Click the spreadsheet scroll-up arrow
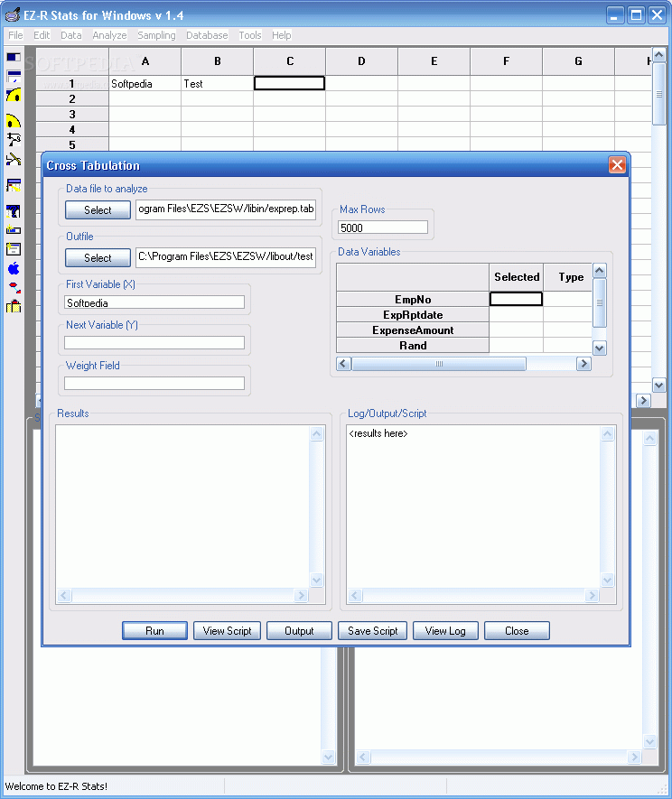 658,55
